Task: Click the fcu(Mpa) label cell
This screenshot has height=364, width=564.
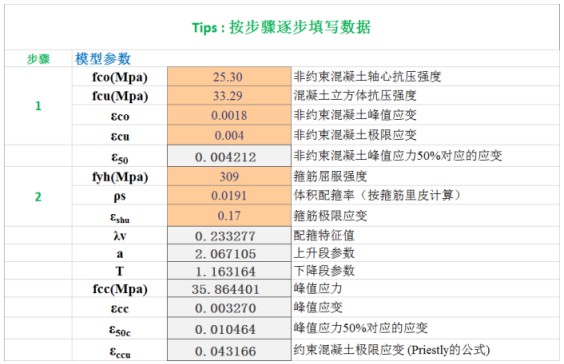Action: tap(120, 96)
